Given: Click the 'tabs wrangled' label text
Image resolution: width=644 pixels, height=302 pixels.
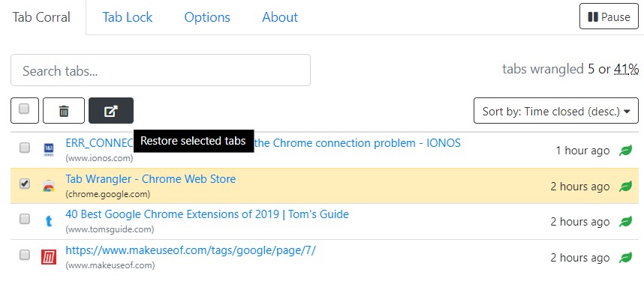Looking at the screenshot, I should 543,69.
